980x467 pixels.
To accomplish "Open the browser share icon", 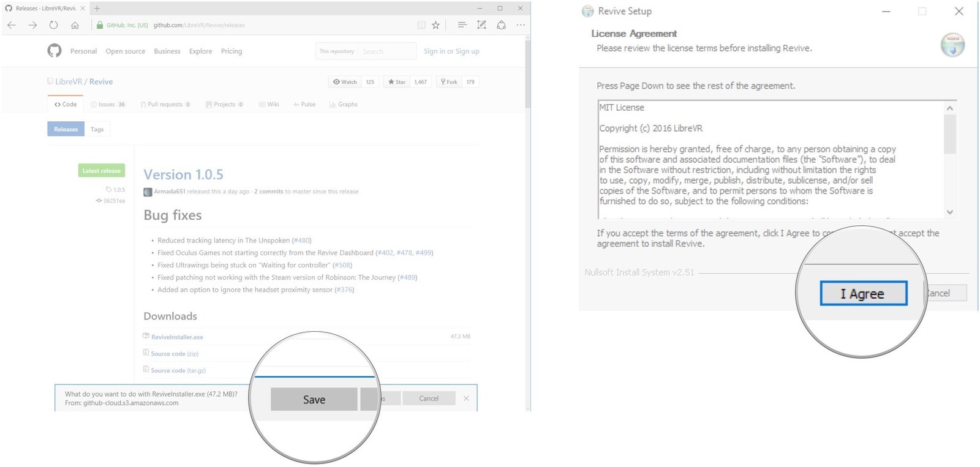I will 501,25.
